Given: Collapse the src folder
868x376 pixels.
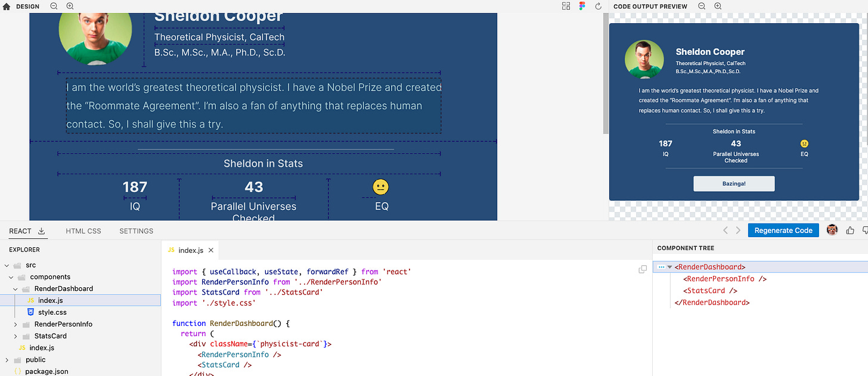Looking at the screenshot, I should tap(7, 265).
